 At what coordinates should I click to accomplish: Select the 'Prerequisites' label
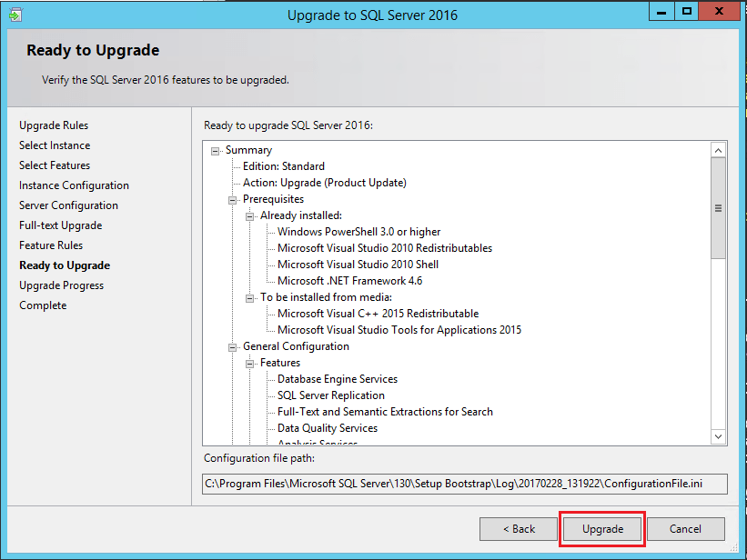(274, 199)
